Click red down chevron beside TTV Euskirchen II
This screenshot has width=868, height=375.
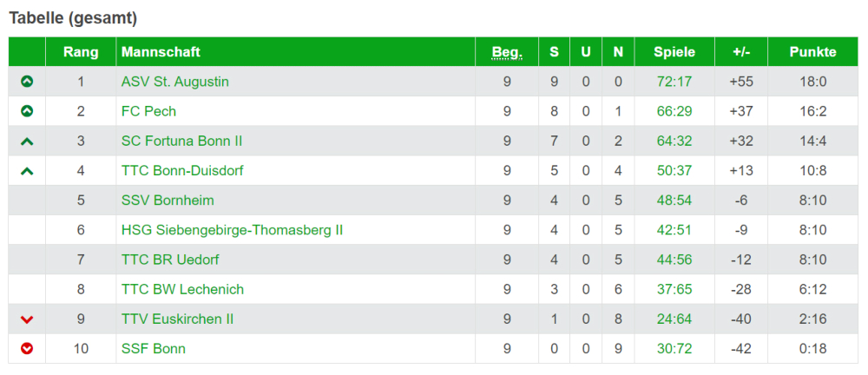click(x=27, y=319)
